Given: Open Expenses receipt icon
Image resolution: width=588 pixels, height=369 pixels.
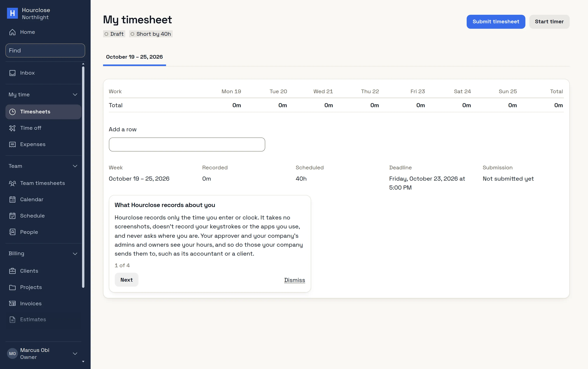Looking at the screenshot, I should [12, 144].
